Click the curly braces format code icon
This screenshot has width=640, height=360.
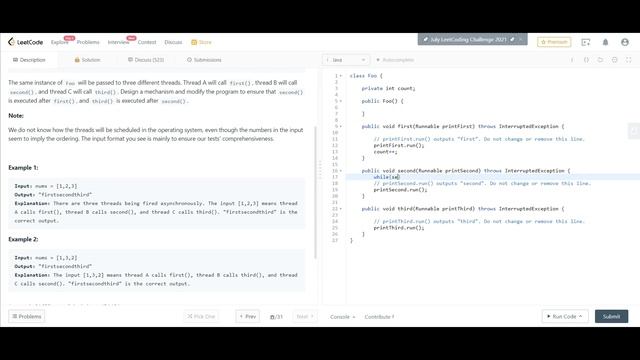point(586,60)
